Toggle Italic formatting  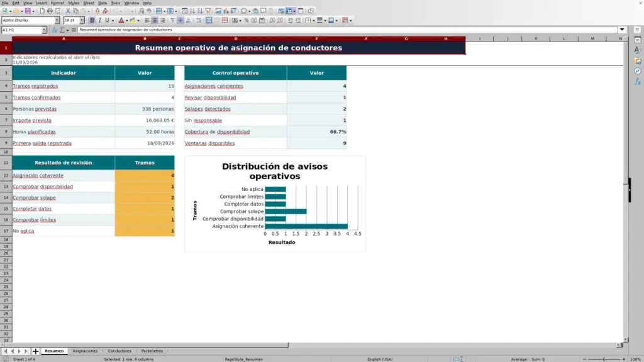[x=99, y=21]
